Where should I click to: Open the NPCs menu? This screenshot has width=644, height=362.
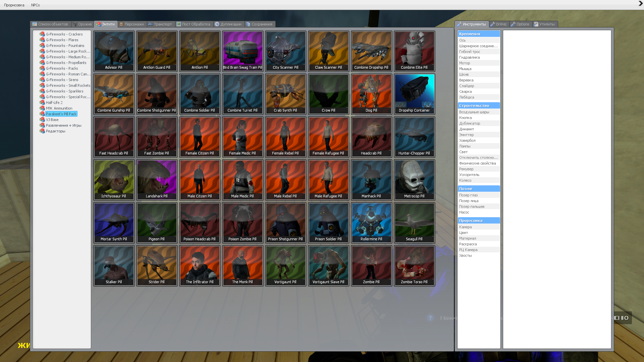coord(36,5)
